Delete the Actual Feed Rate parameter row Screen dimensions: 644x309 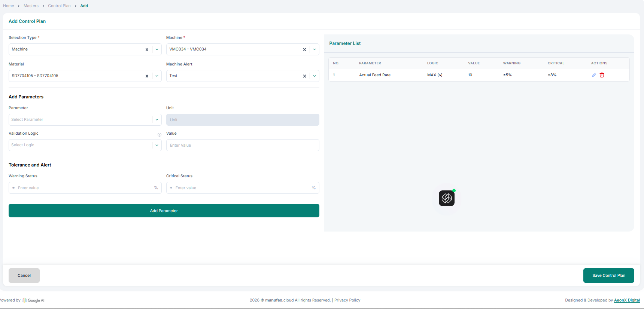[x=602, y=75]
